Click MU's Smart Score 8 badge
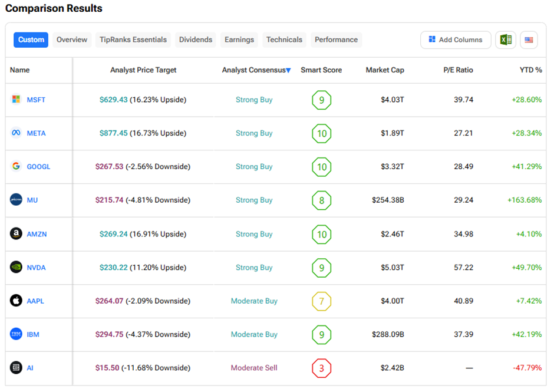The height and width of the screenshot is (392, 554). coord(321,200)
